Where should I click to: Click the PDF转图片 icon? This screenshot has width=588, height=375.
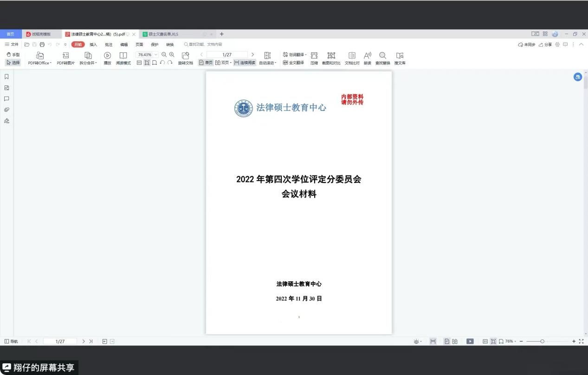65,56
